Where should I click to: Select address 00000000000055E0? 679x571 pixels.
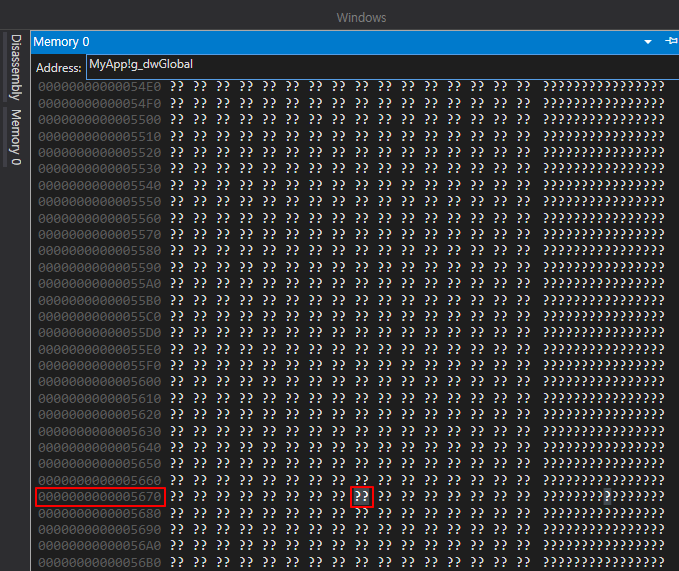[100, 349]
